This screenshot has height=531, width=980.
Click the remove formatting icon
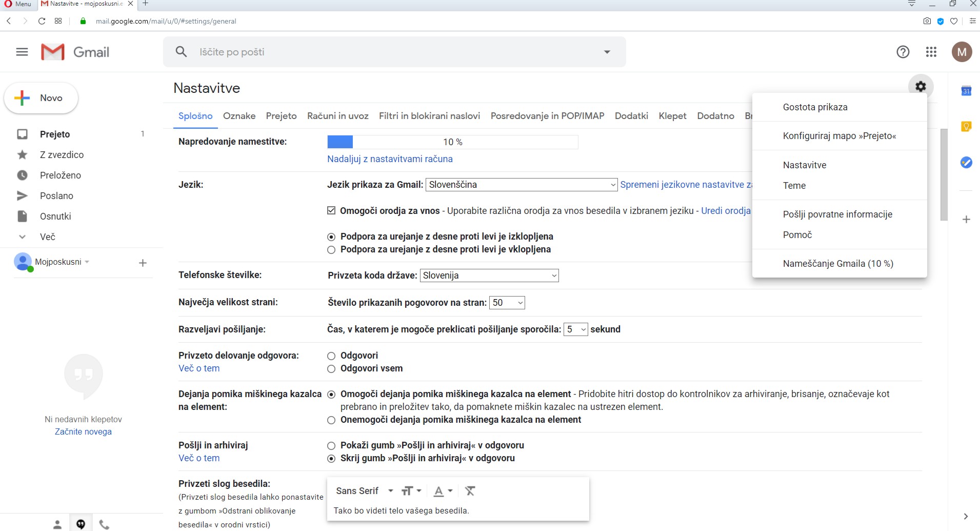470,491
